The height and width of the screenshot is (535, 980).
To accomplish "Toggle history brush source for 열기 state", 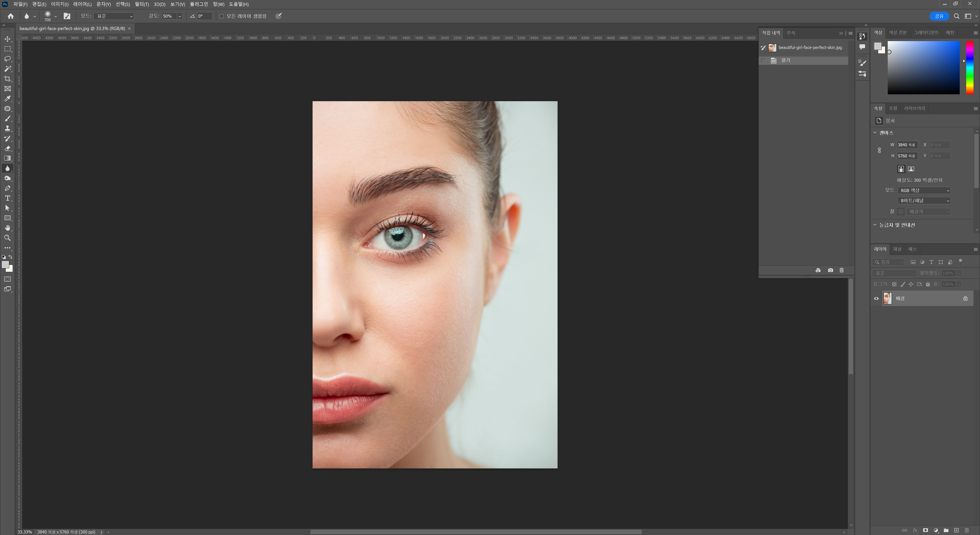I will (x=763, y=60).
